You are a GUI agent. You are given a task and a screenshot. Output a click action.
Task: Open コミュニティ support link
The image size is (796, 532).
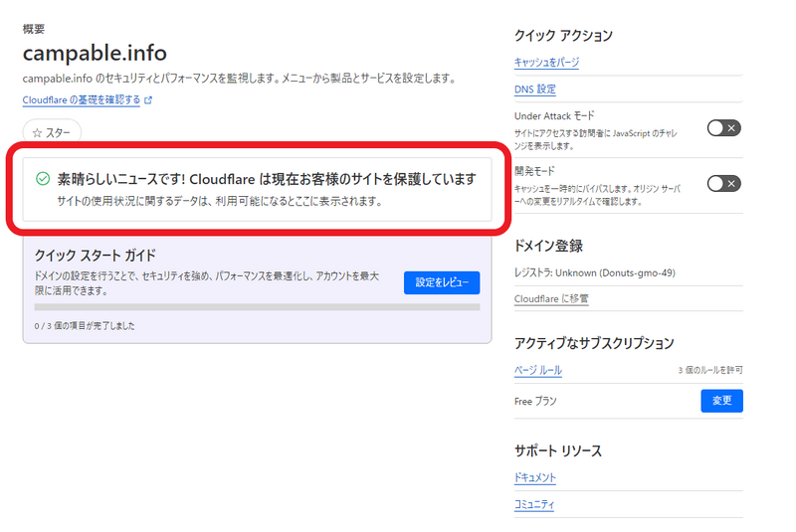coord(534,504)
